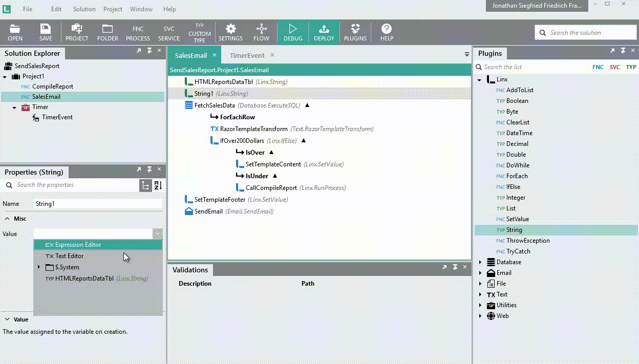This screenshot has width=639, height=364.
Task: Open the Project menu
Action: pyautogui.click(x=113, y=9)
